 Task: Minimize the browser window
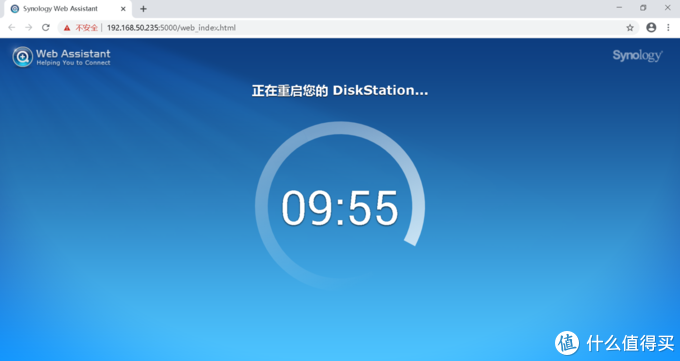(x=619, y=8)
